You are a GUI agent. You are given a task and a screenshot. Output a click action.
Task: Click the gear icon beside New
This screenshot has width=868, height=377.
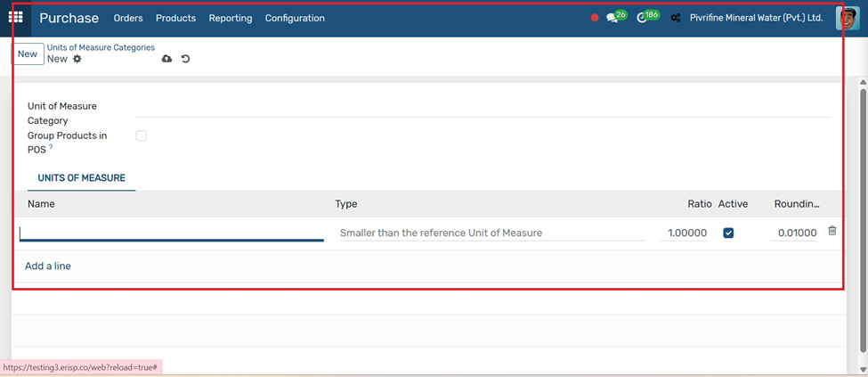pyautogui.click(x=77, y=59)
